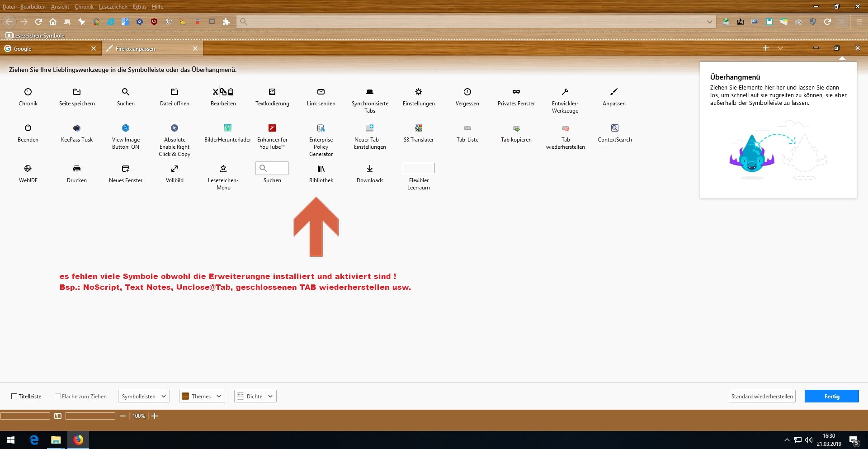Open the Themes dropdown
The image size is (868, 449).
click(202, 397)
